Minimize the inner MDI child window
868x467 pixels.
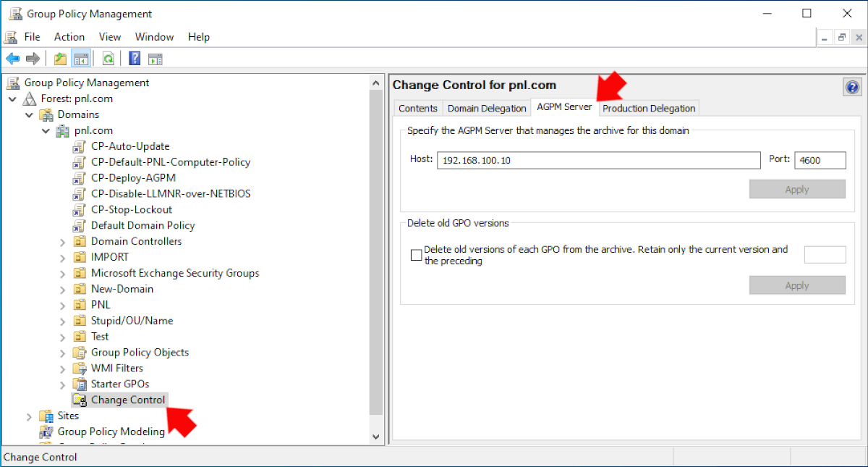[x=826, y=37]
